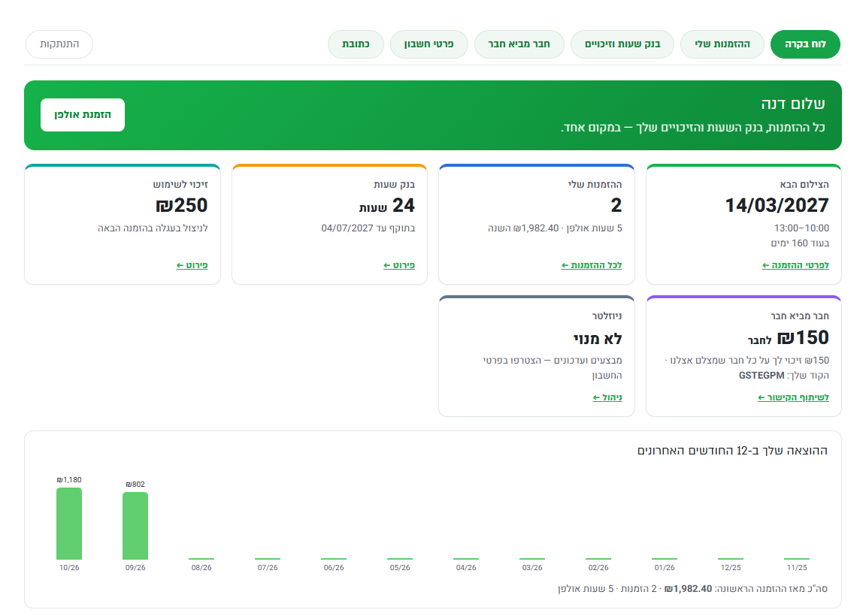Click פירוט link in בנק שעות card
The width and height of the screenshot is (866, 616).
tap(398, 265)
